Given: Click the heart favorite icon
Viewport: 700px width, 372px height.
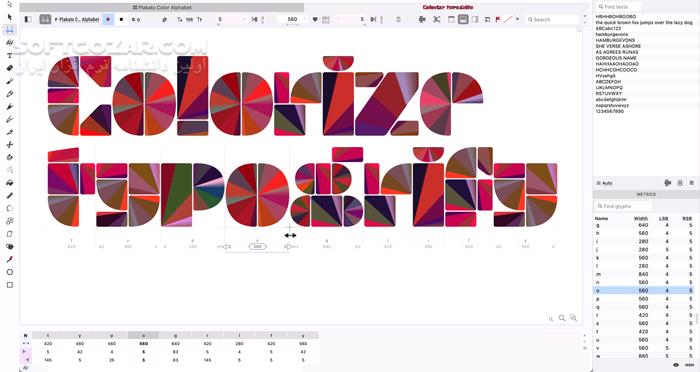Looking at the screenshot, I should [315, 20].
